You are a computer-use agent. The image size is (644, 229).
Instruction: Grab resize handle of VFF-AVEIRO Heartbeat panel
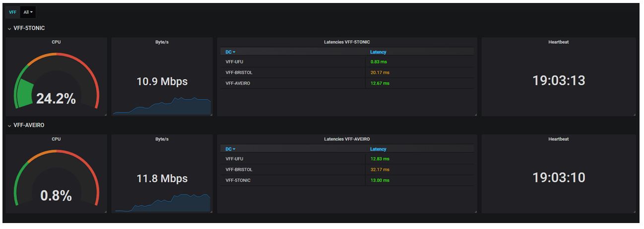(x=634, y=212)
